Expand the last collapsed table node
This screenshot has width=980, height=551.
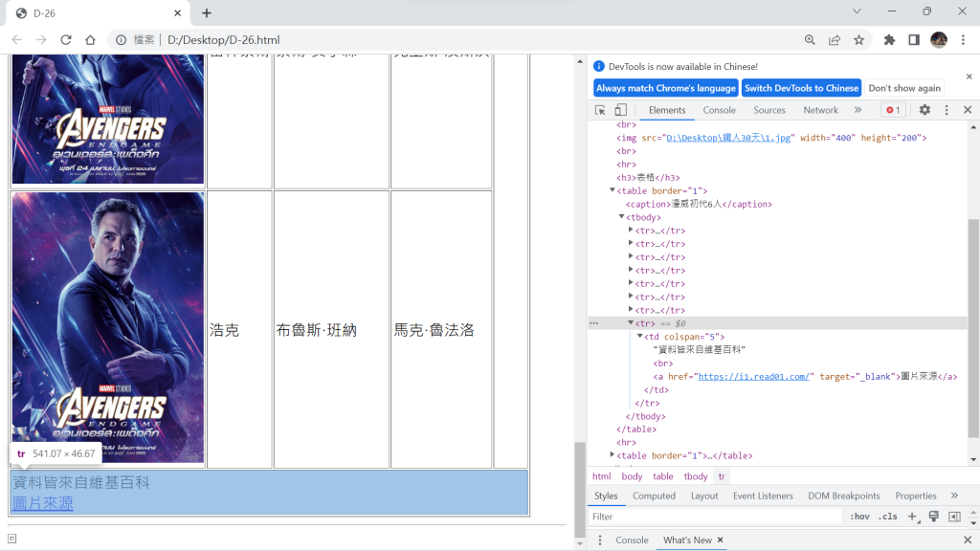[612, 454]
